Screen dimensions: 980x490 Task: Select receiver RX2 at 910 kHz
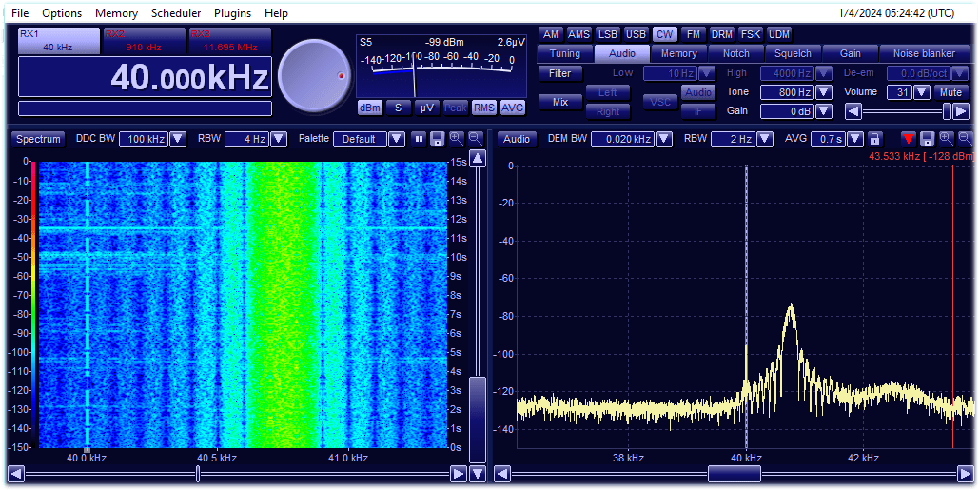click(143, 41)
